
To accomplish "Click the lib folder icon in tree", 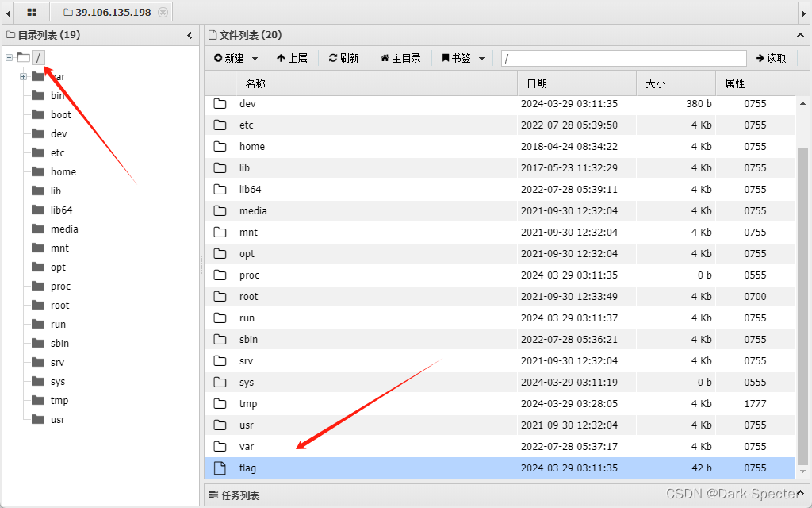I will click(38, 190).
